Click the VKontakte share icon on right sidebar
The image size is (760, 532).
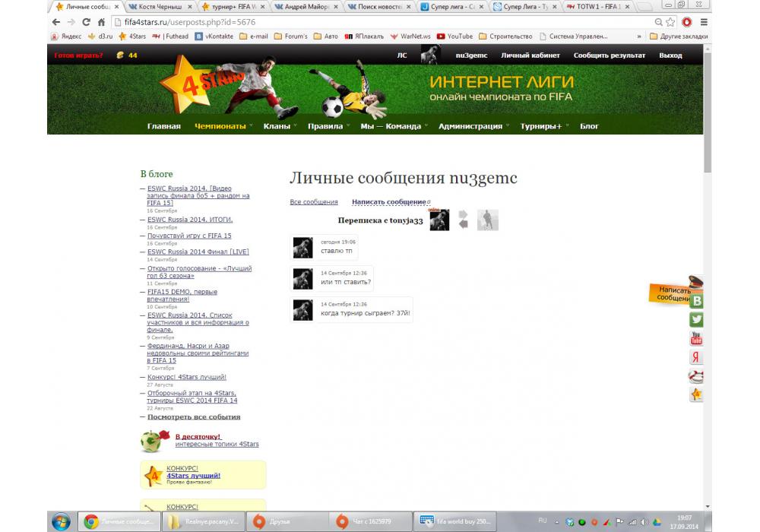coord(696,301)
